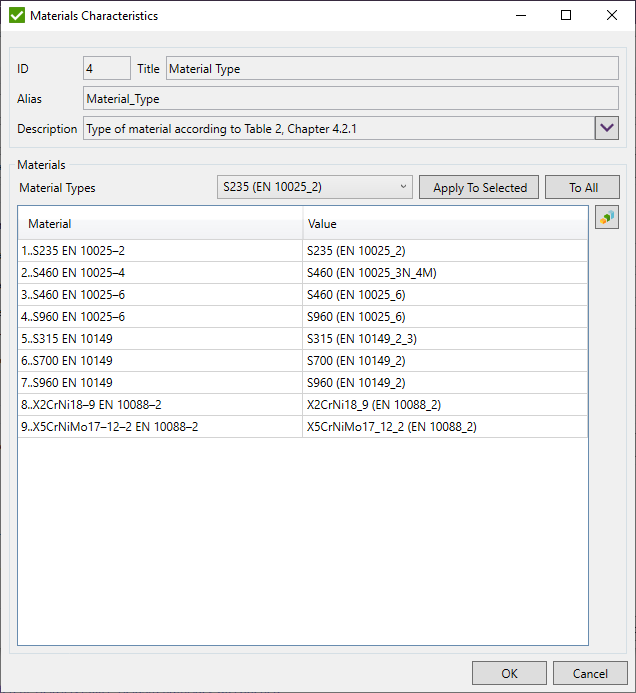This screenshot has width=636, height=693.
Task: Click the ID field showing 4
Action: click(x=106, y=69)
